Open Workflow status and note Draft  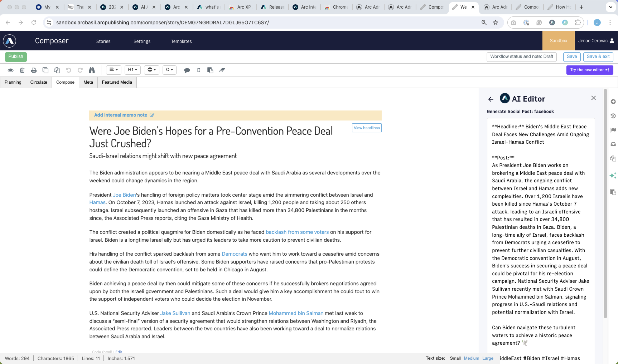522,57
